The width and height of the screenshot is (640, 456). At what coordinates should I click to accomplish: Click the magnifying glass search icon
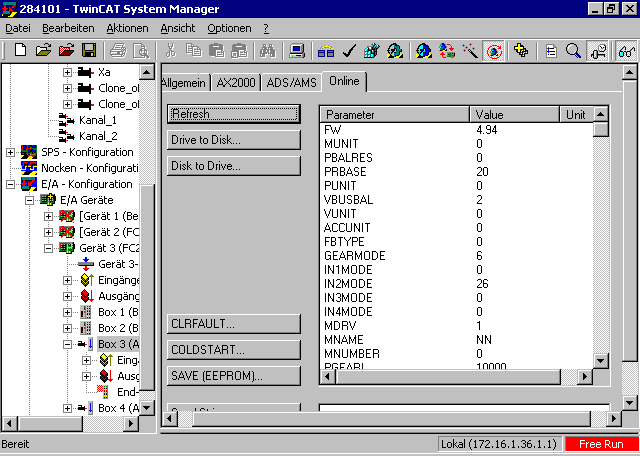coord(573,51)
